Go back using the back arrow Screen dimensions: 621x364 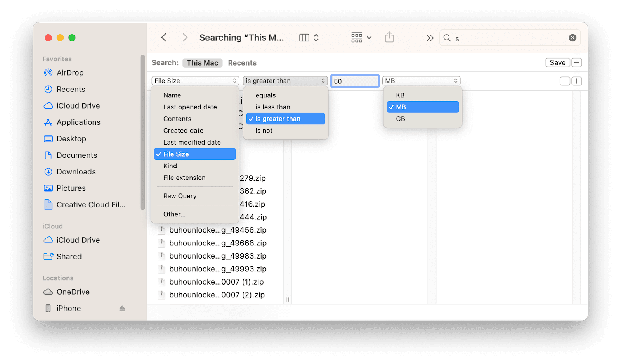tap(163, 37)
